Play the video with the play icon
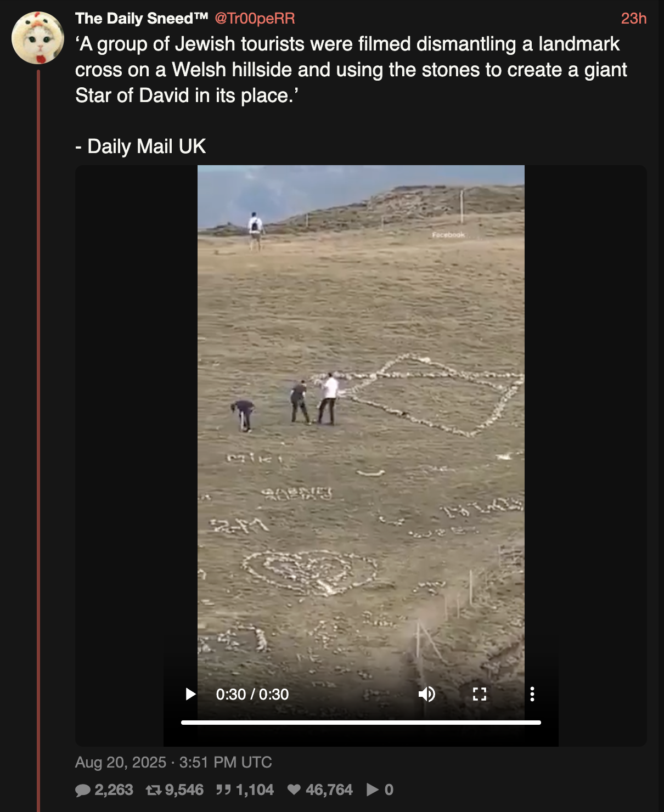This screenshot has width=664, height=812. (190, 695)
